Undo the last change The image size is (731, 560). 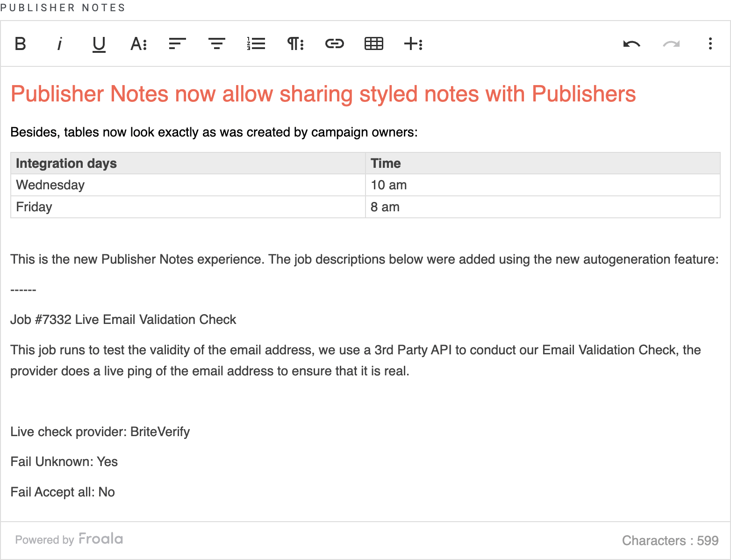pyautogui.click(x=632, y=44)
